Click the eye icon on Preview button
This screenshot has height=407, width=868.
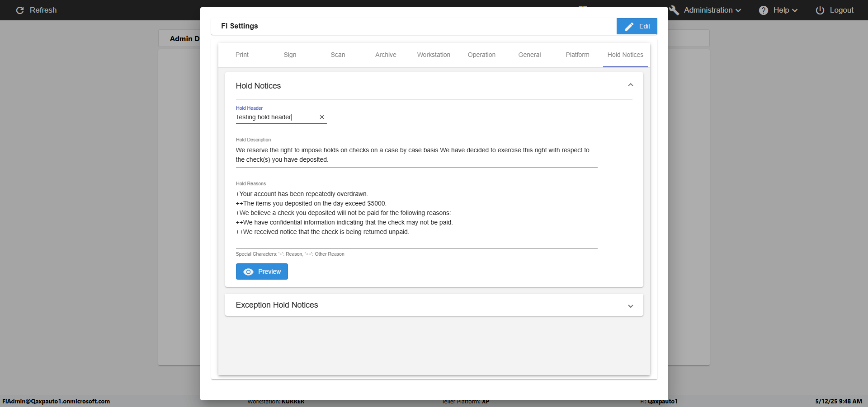(248, 272)
